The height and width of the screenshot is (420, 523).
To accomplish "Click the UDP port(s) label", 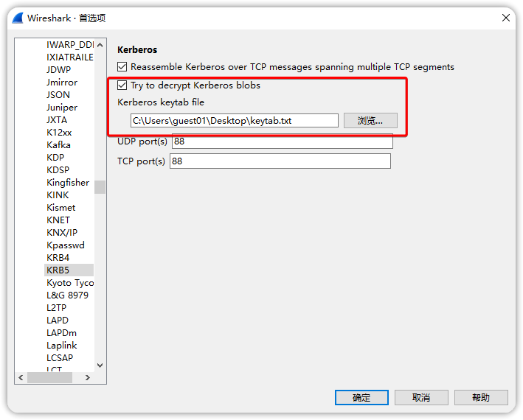I will (x=142, y=141).
